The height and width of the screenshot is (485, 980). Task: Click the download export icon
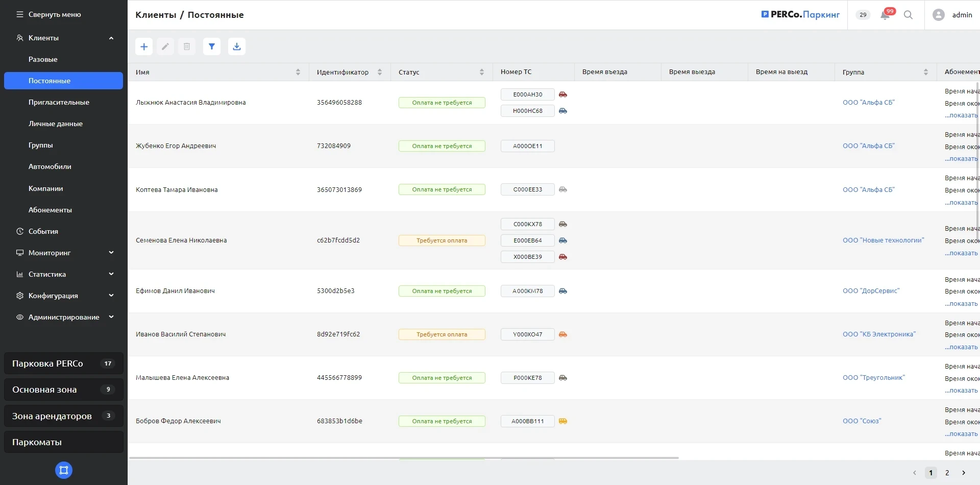pos(237,46)
